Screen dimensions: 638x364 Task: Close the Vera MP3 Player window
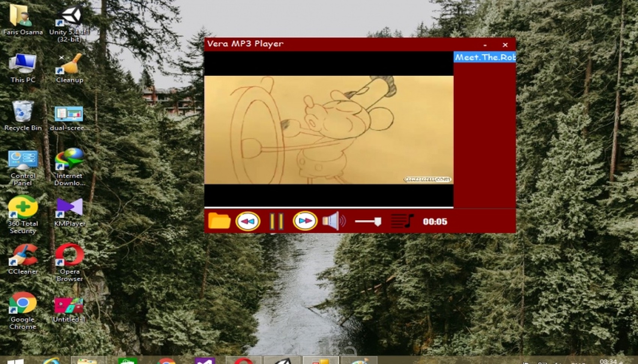pos(505,45)
